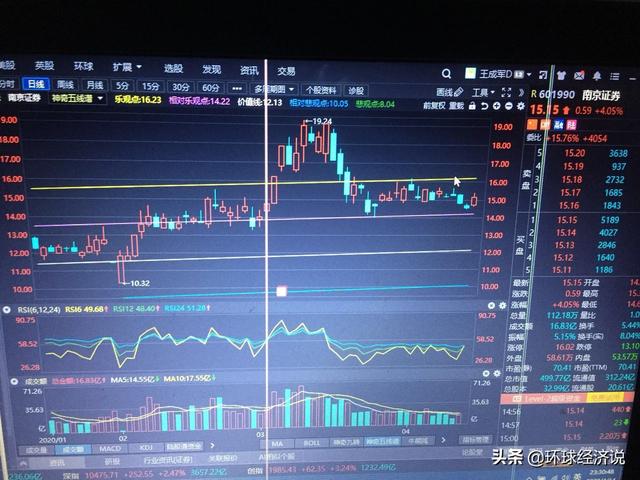
Task: Open 个股资料 stock profile
Action: [x=321, y=90]
